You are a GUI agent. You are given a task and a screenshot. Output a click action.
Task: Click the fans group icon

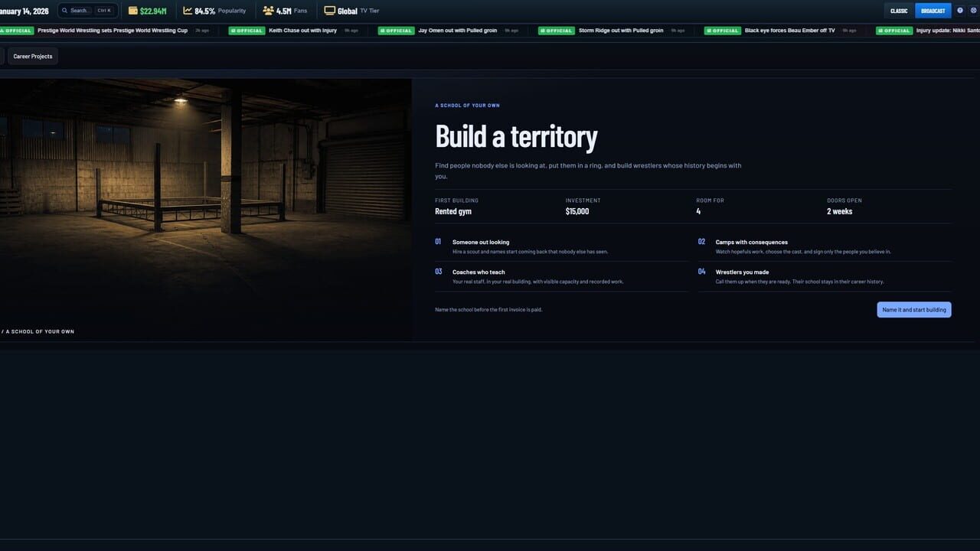pos(268,11)
